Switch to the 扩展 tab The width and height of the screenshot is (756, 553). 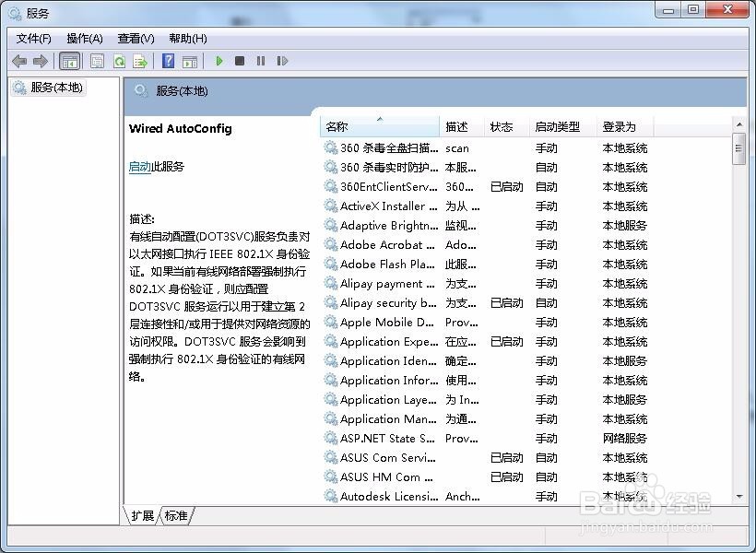click(x=142, y=515)
